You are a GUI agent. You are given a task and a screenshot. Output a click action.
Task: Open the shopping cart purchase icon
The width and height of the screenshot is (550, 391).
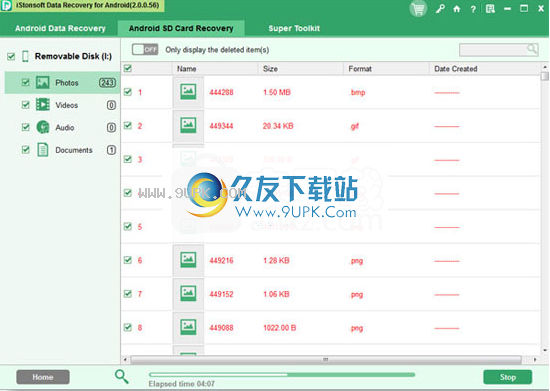418,9
